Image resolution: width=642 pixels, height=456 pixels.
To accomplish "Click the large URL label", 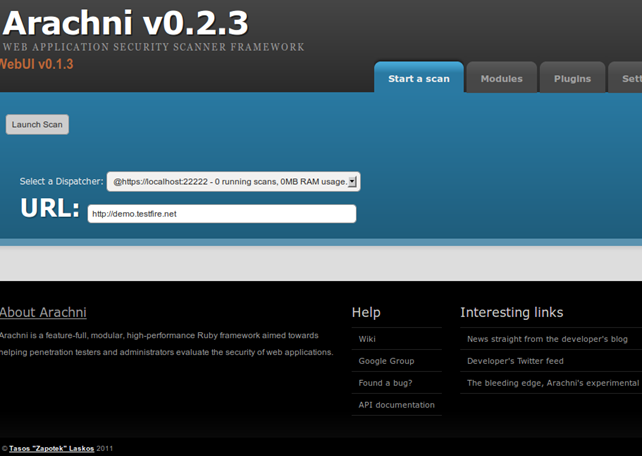I will coord(50,208).
